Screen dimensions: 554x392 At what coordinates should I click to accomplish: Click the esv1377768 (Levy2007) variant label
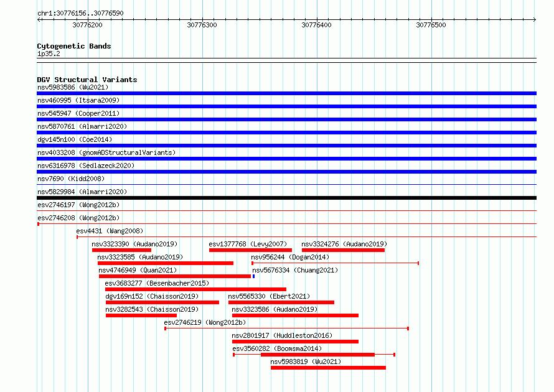(x=248, y=244)
